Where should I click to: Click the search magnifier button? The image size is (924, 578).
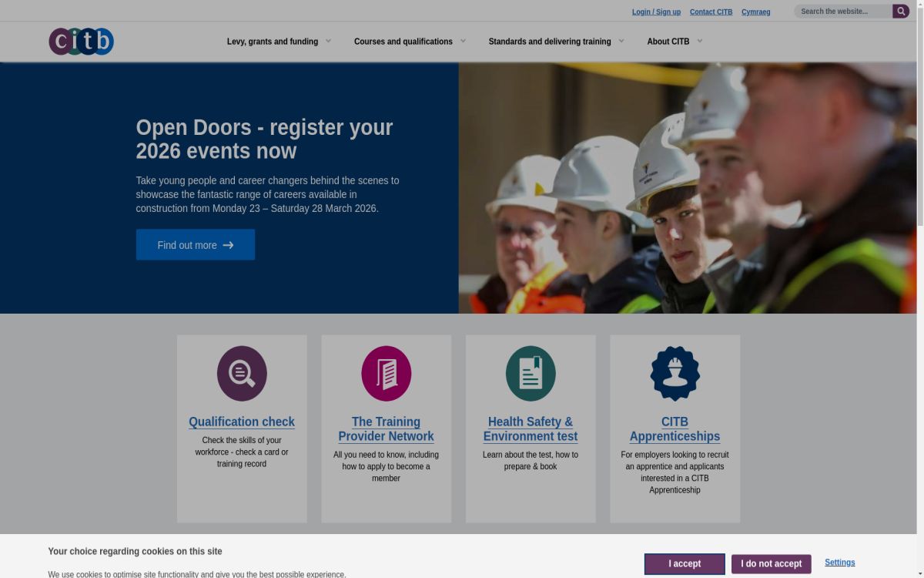[x=901, y=12]
